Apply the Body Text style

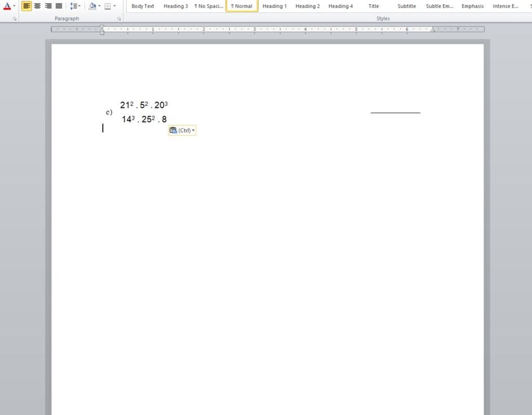142,6
